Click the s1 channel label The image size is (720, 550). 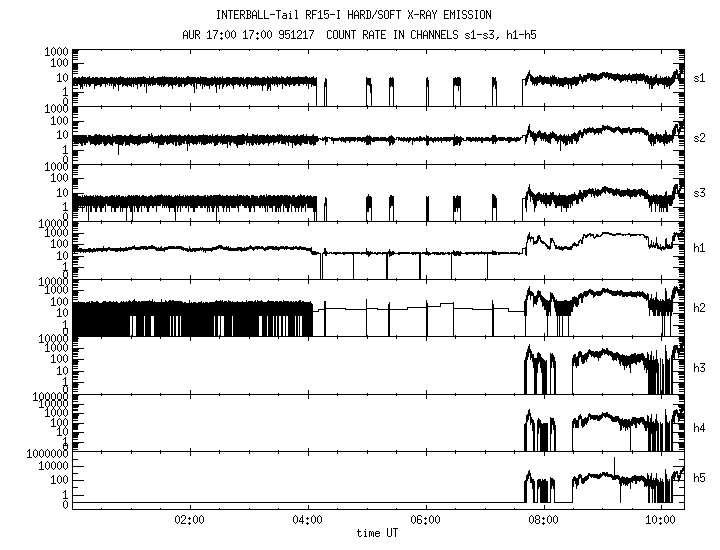point(699,77)
